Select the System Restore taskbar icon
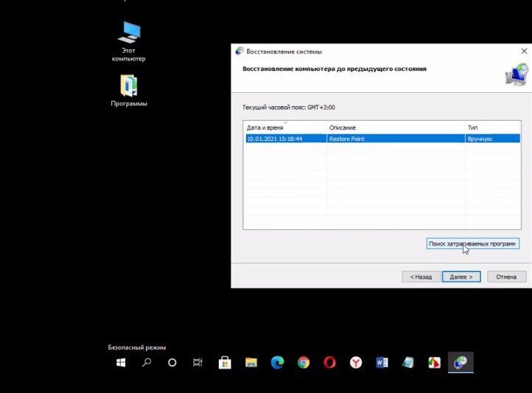532x393 pixels. pyautogui.click(x=461, y=363)
